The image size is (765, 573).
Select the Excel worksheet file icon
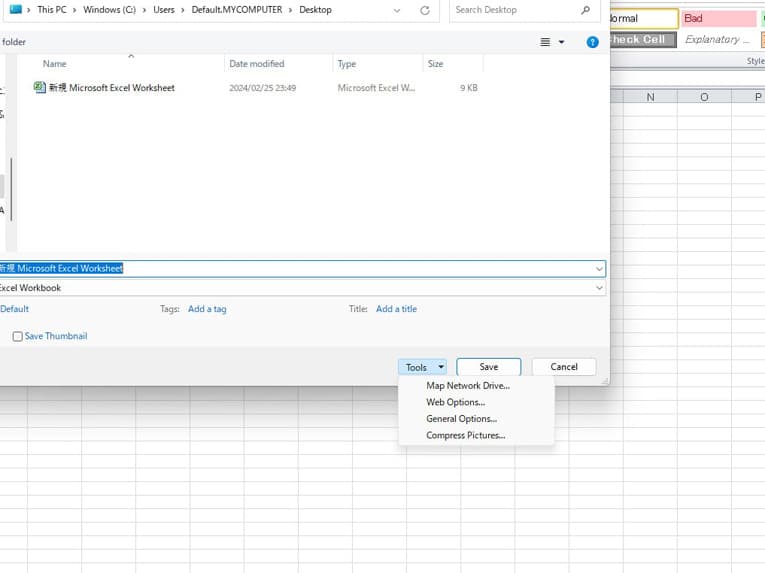click(x=40, y=88)
